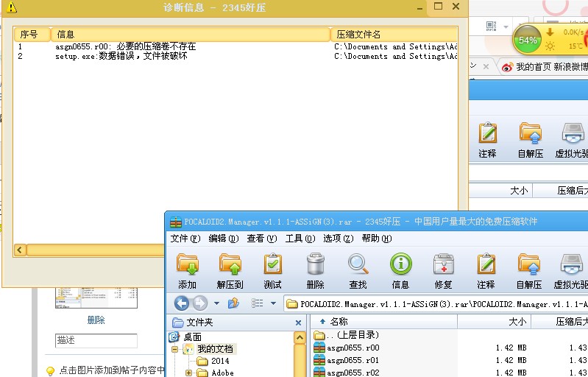Click the 删除 trash can toolbar icon

click(315, 271)
